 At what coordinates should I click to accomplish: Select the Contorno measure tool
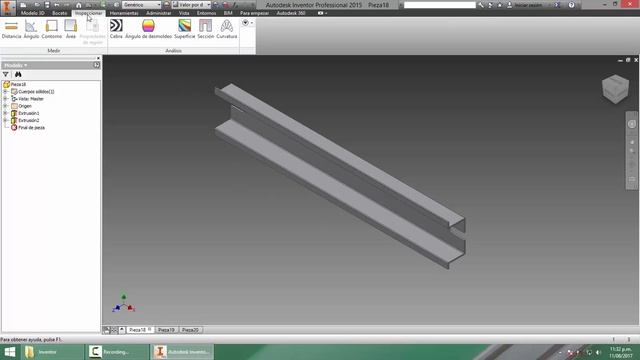(52, 29)
